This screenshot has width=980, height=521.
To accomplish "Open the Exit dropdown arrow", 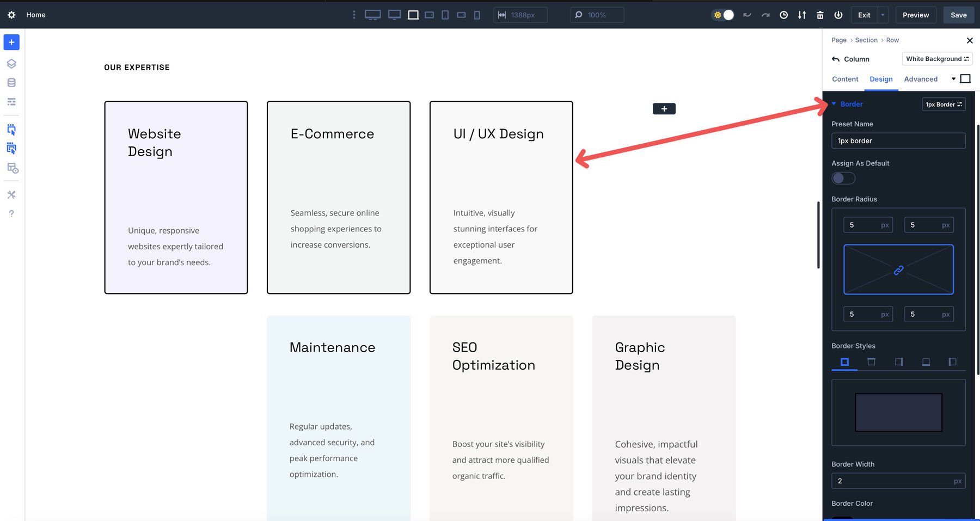I will pyautogui.click(x=882, y=15).
